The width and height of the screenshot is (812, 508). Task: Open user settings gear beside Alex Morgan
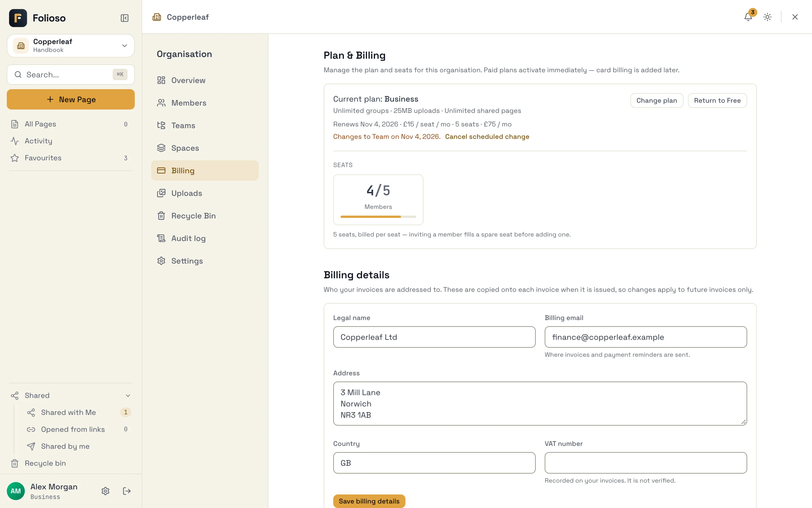point(105,491)
